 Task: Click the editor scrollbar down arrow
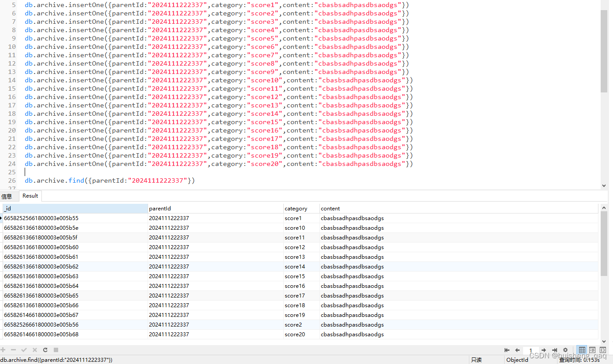point(604,186)
